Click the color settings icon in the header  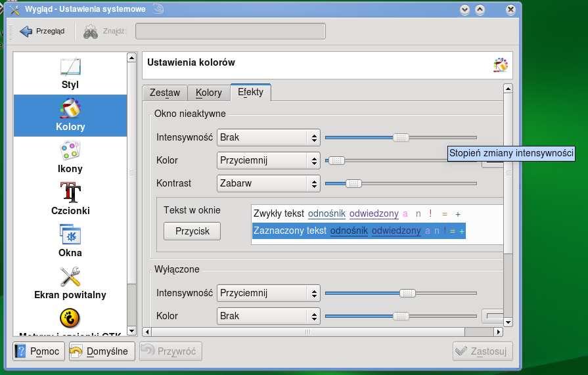(x=500, y=65)
